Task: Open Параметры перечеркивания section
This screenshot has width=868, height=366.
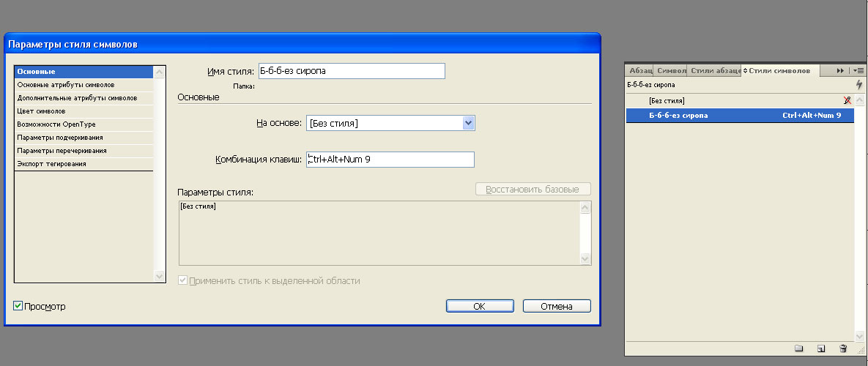Action: (84, 150)
